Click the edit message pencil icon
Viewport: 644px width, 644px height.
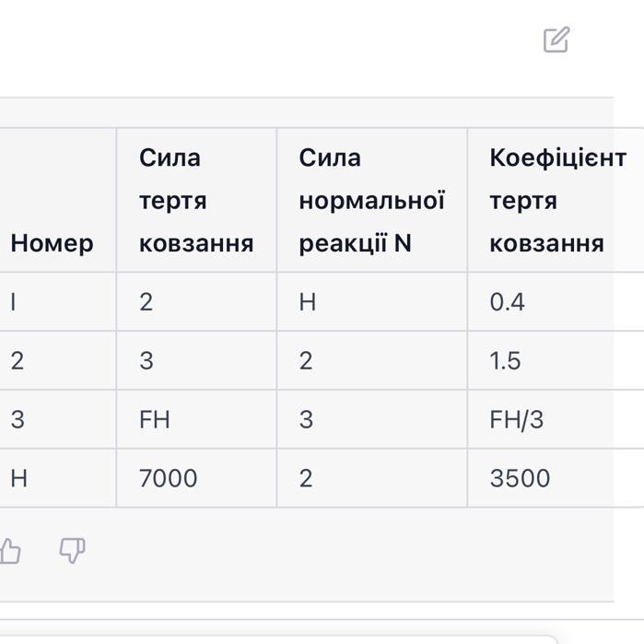click(556, 40)
